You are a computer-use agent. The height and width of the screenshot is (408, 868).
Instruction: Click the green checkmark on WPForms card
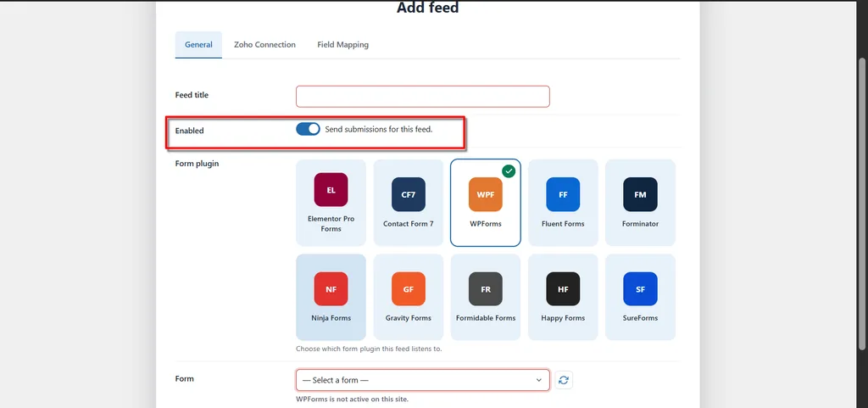(509, 171)
